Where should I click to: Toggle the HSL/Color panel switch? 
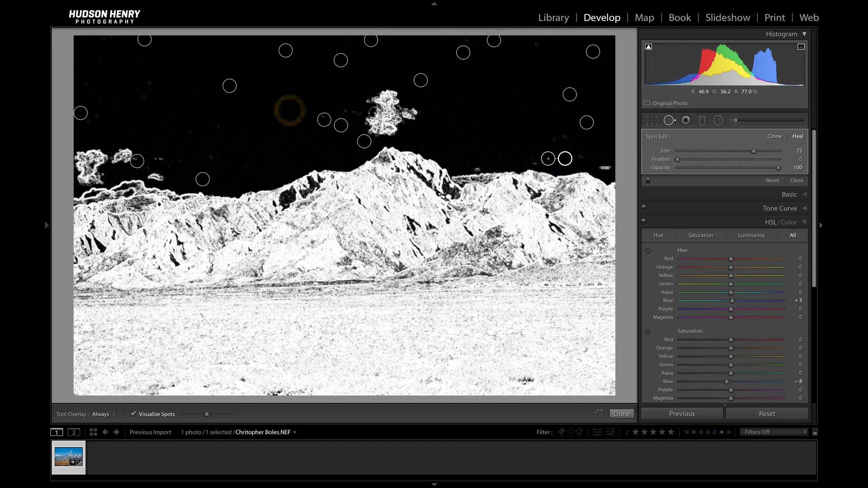pos(643,221)
